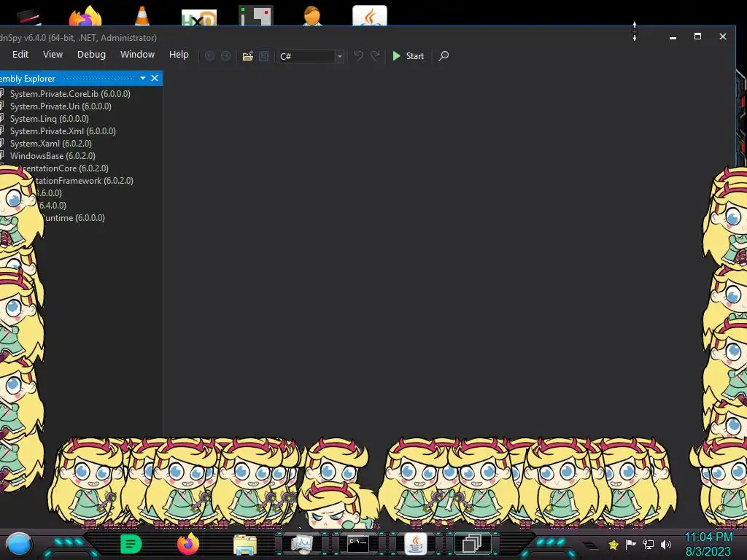
Task: Select the Runtime (6.0.0.0) row
Action: click(x=74, y=217)
